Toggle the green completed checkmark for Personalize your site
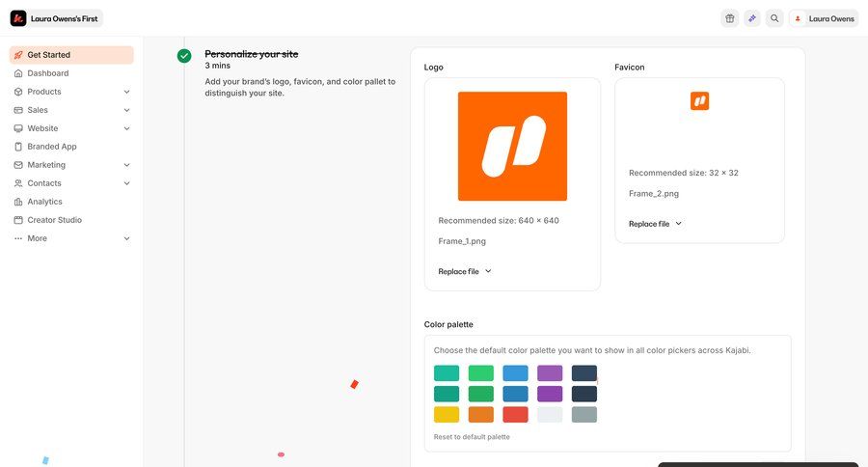Image resolution: width=868 pixels, height=467 pixels. [x=184, y=56]
